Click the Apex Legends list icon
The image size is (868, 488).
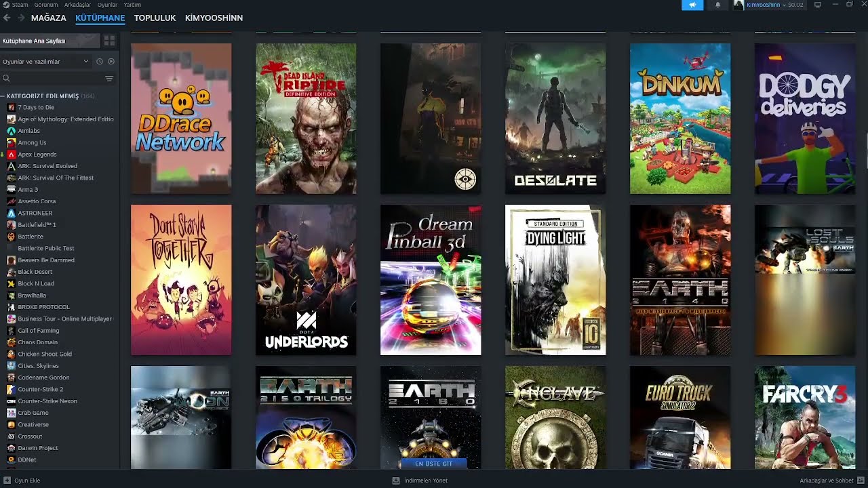[11, 155]
